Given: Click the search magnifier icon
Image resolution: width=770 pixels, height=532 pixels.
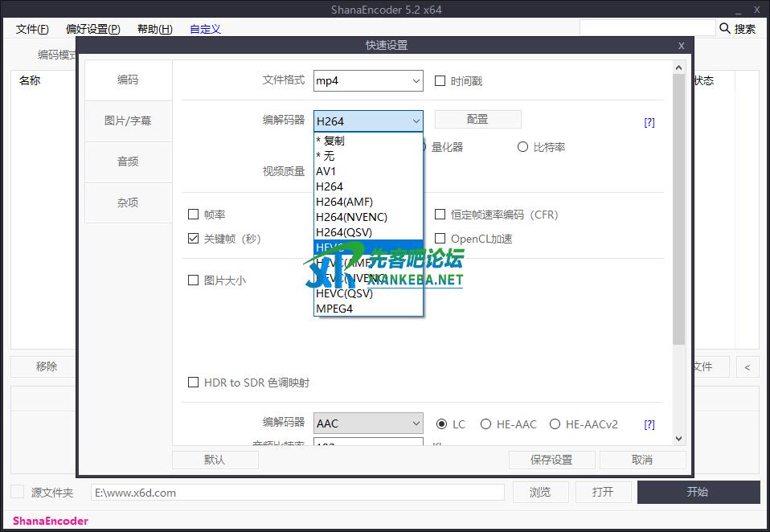Looking at the screenshot, I should coord(725,28).
